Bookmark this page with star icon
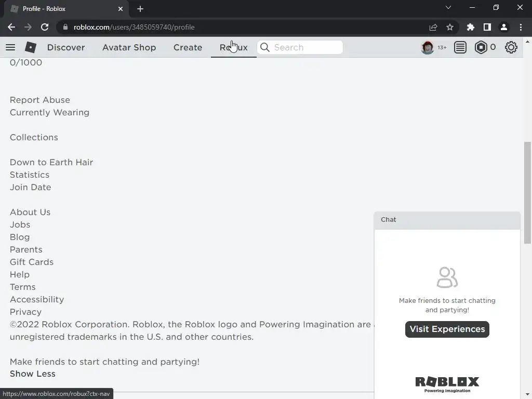 click(450, 27)
